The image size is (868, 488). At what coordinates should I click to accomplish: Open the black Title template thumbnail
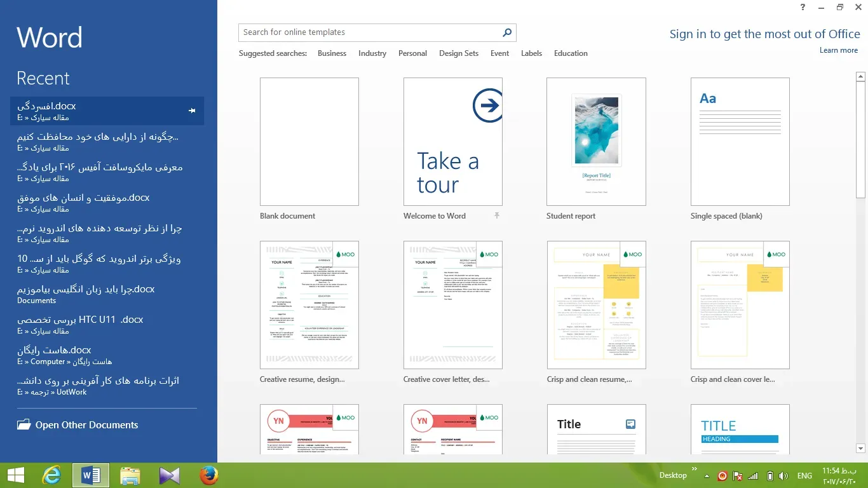coord(596,429)
